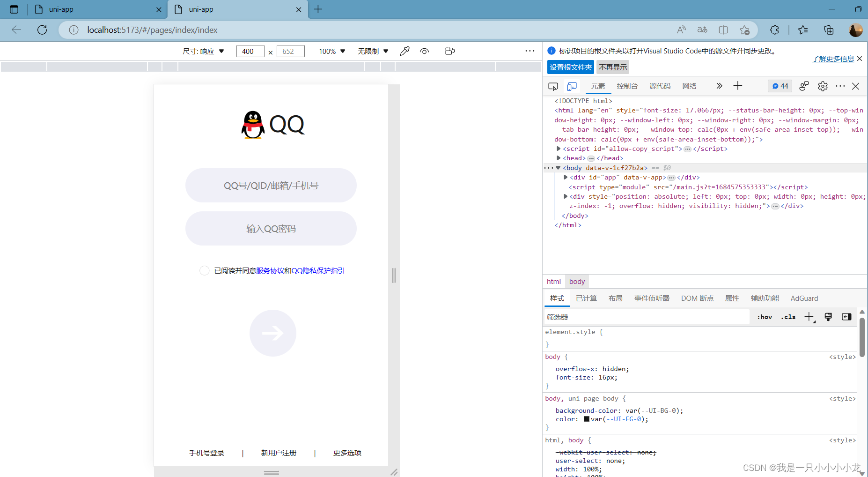Click the 设置根文件夹 button
This screenshot has width=868, height=477.
pos(570,67)
